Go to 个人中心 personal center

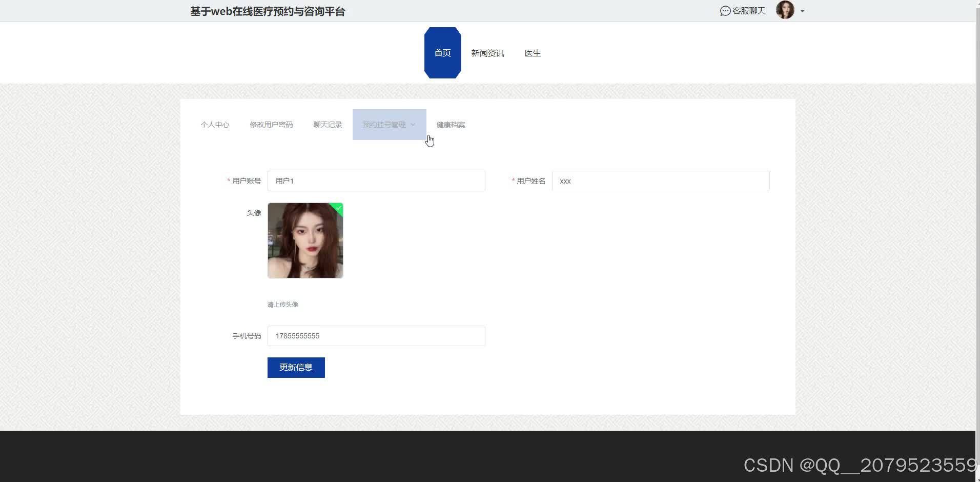(x=215, y=124)
